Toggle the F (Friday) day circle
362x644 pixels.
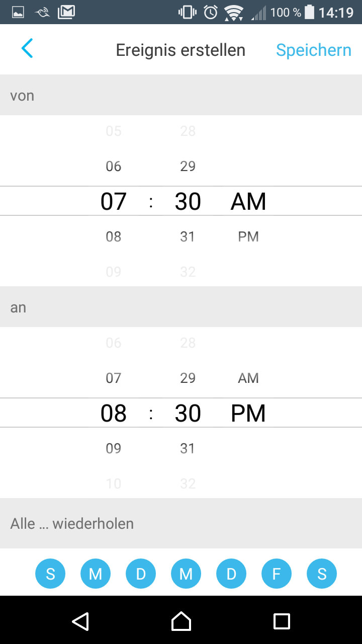click(x=277, y=574)
